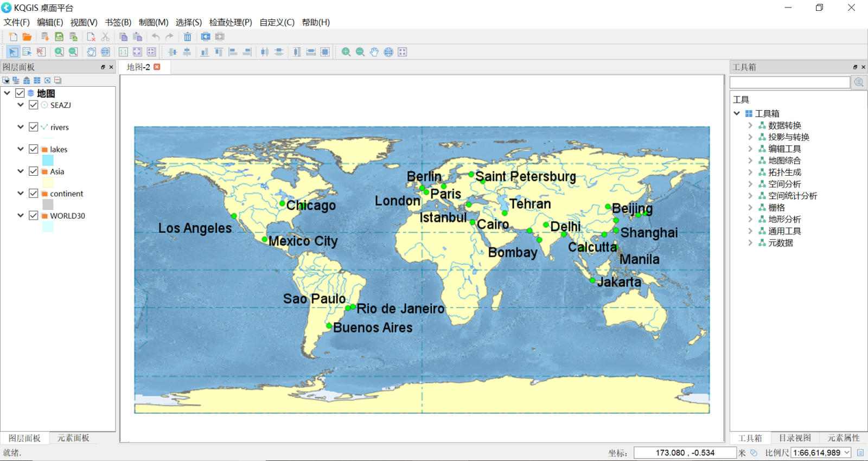Click the globe full extent icon in map toolbar
The height and width of the screenshot is (461, 868).
point(388,52)
